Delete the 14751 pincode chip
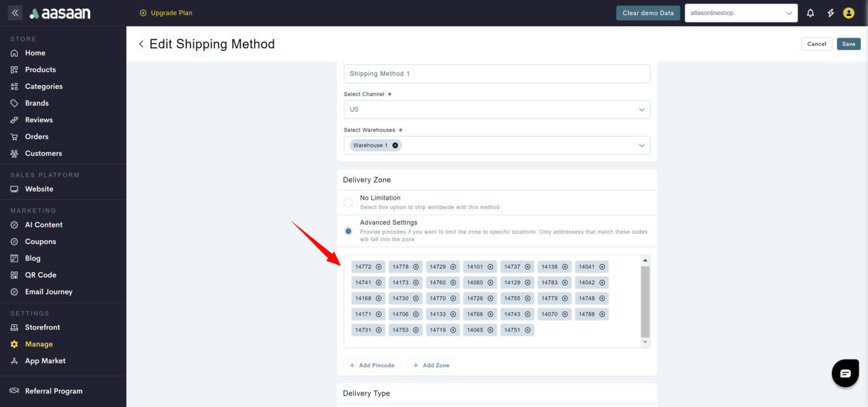This screenshot has width=868, height=407. [x=527, y=330]
